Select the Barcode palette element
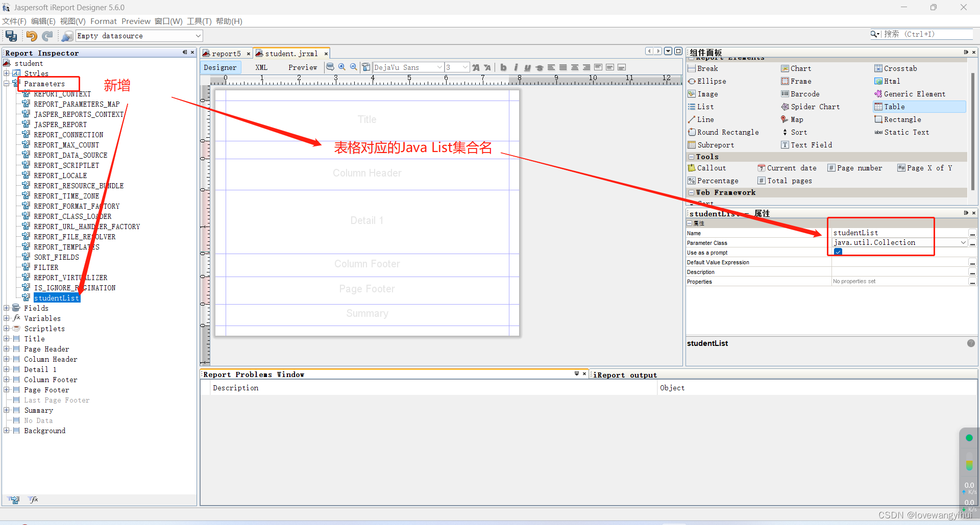This screenshot has height=525, width=980. click(x=800, y=94)
